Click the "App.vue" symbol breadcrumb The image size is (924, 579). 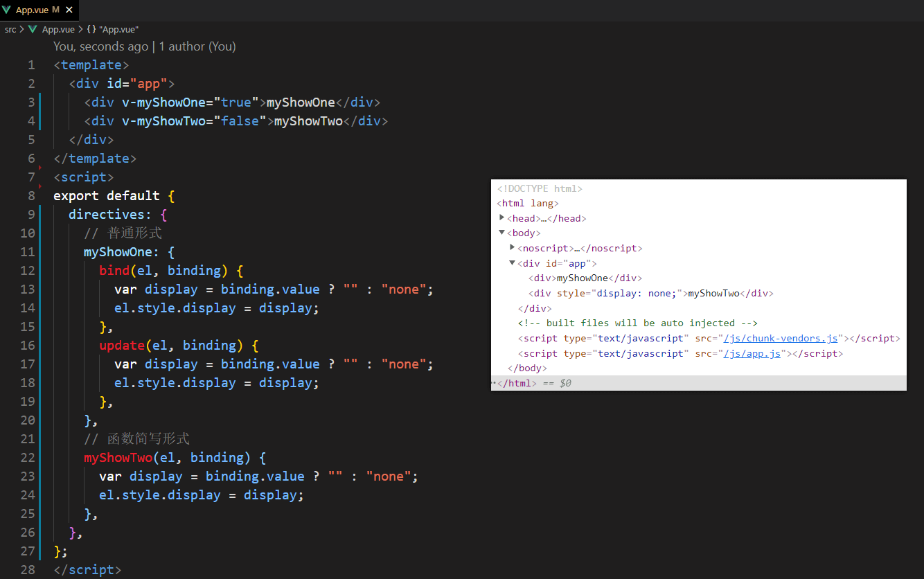pyautogui.click(x=118, y=30)
